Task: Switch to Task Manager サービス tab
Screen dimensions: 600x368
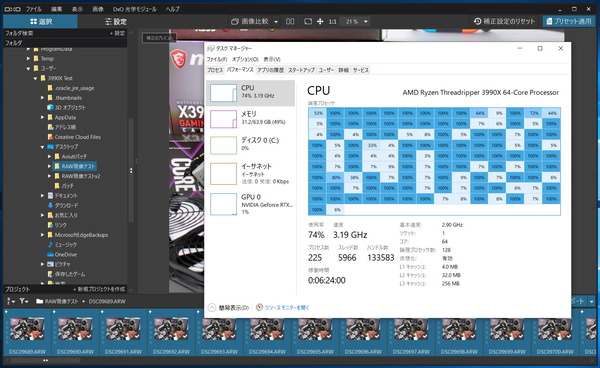Action: click(x=361, y=70)
